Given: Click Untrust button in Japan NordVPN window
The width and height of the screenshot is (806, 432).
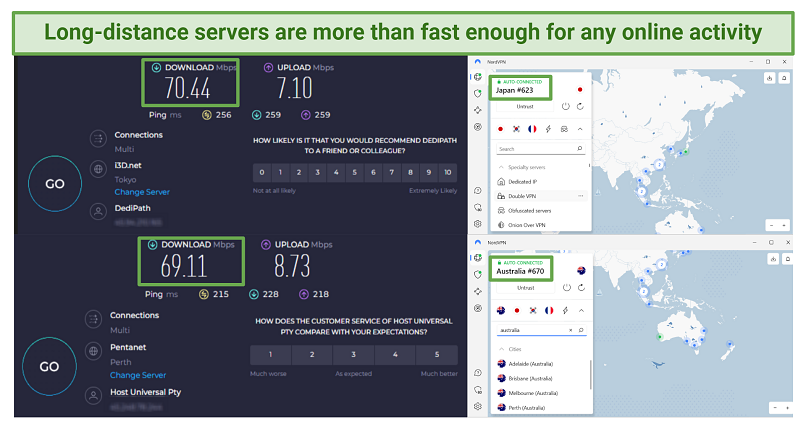Looking at the screenshot, I should (525, 106).
